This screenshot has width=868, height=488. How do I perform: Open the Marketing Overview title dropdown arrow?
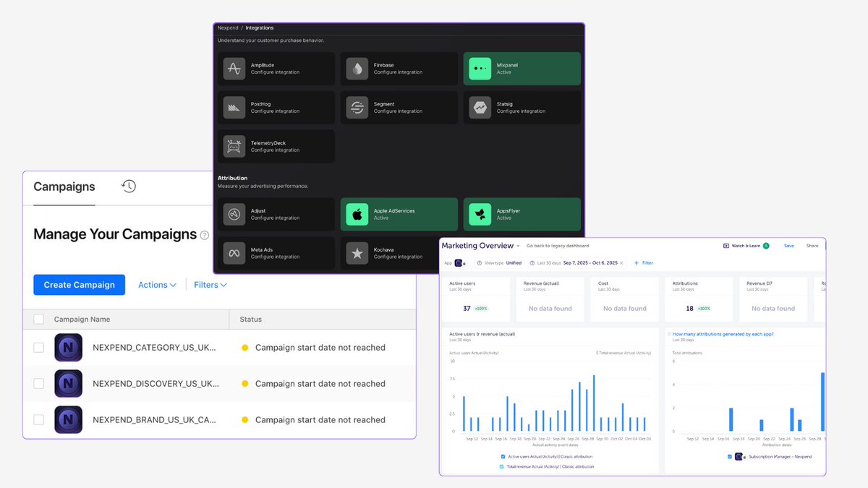518,247
